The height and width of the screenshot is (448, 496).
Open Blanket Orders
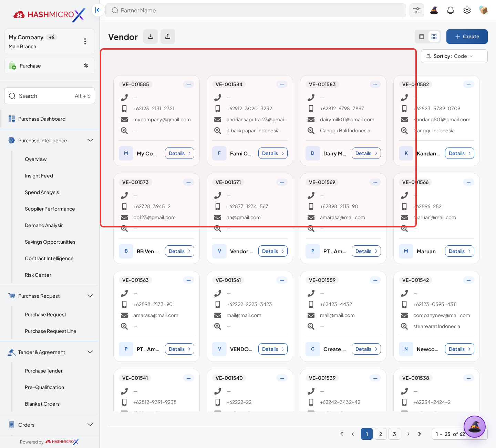click(42, 404)
